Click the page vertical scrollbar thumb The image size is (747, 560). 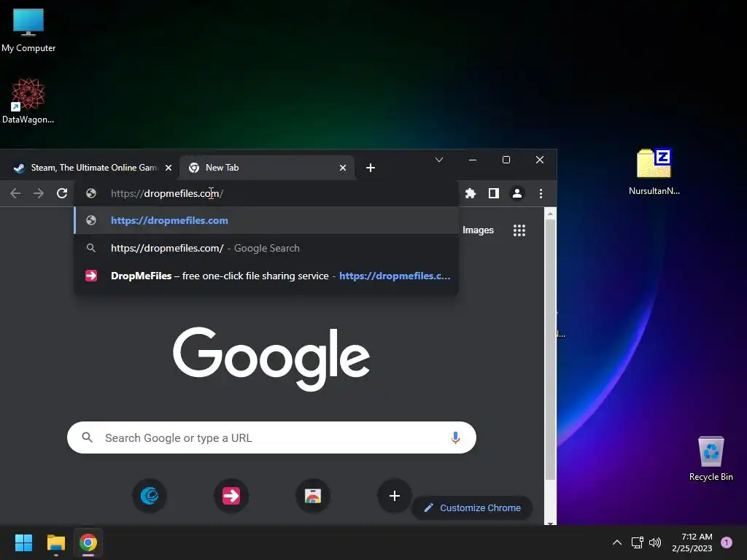tap(550, 349)
